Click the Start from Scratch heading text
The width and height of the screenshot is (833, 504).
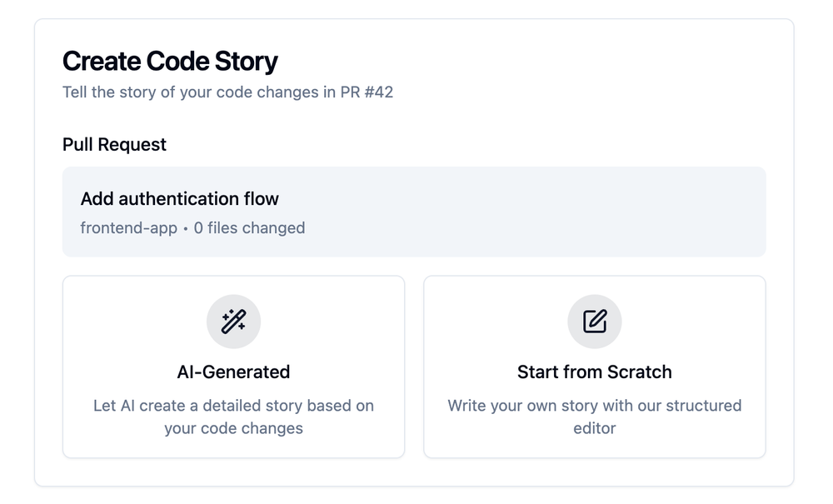(x=594, y=372)
